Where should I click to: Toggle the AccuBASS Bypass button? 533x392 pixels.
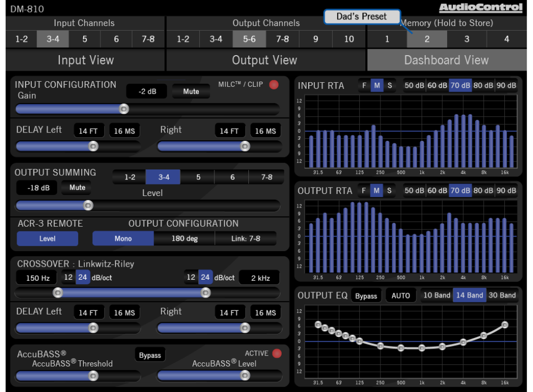coord(150,355)
